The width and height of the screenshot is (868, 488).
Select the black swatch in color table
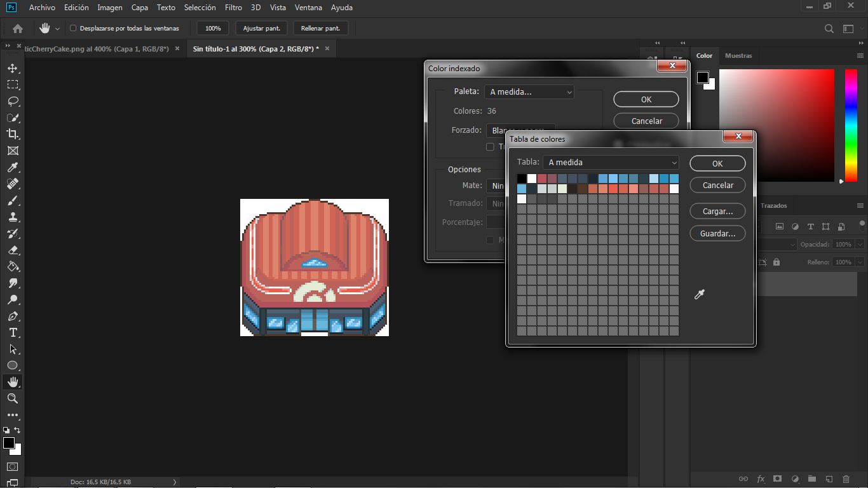(522, 179)
